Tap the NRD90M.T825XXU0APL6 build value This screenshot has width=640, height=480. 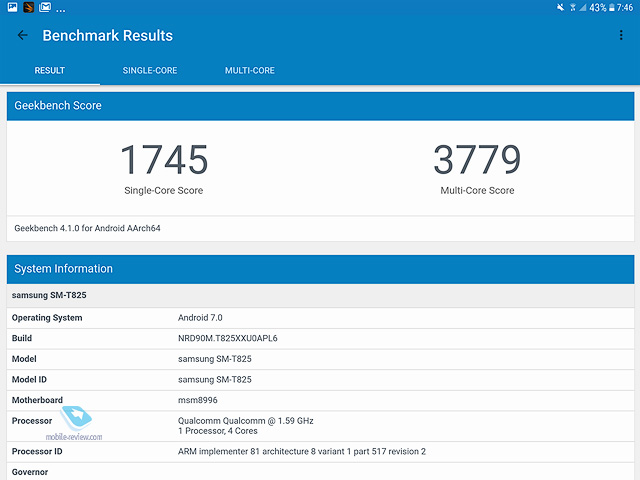(x=228, y=338)
